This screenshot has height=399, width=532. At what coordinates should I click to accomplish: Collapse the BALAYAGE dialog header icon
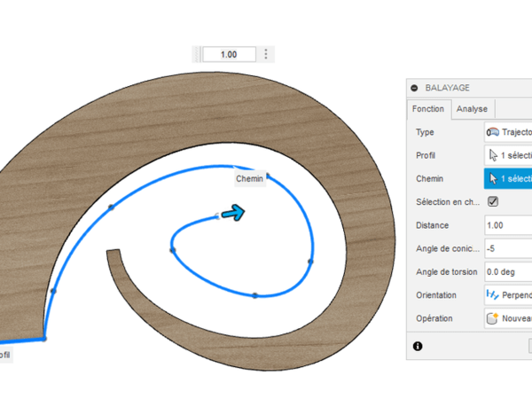(414, 88)
